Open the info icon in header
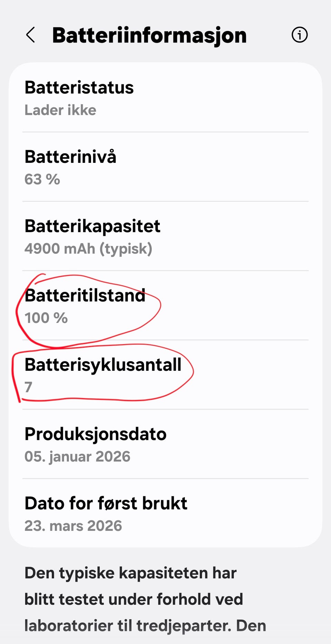The image size is (331, 644). (x=299, y=35)
